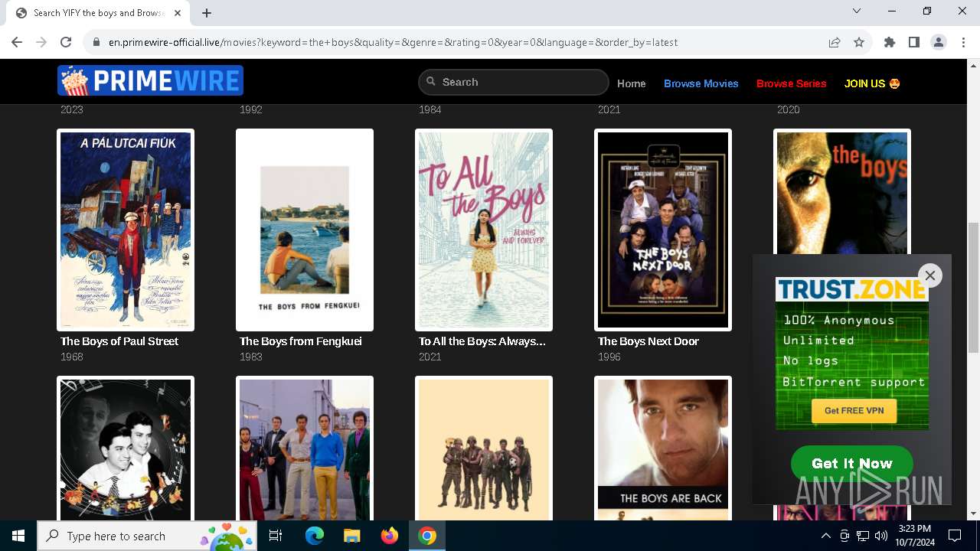Open Browse Movies menu link
The width and height of the screenshot is (980, 551).
(x=701, y=83)
